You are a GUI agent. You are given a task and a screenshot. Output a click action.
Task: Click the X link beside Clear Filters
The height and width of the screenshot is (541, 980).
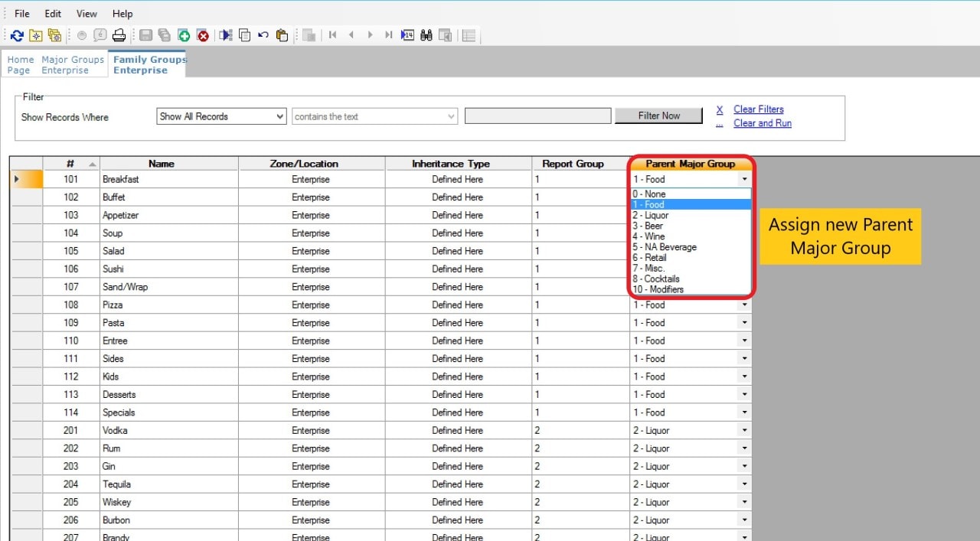pos(719,110)
